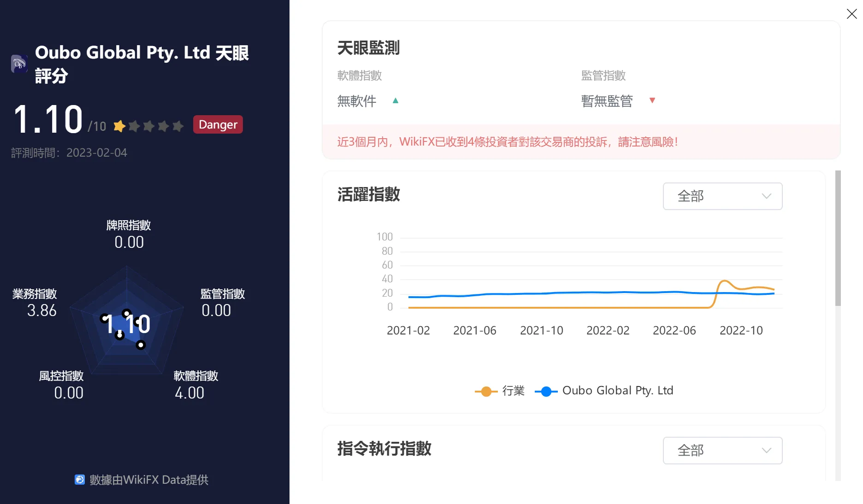Image resolution: width=863 pixels, height=504 pixels.
Task: Open the 活躍指數 全部 dropdown
Action: coord(722,196)
